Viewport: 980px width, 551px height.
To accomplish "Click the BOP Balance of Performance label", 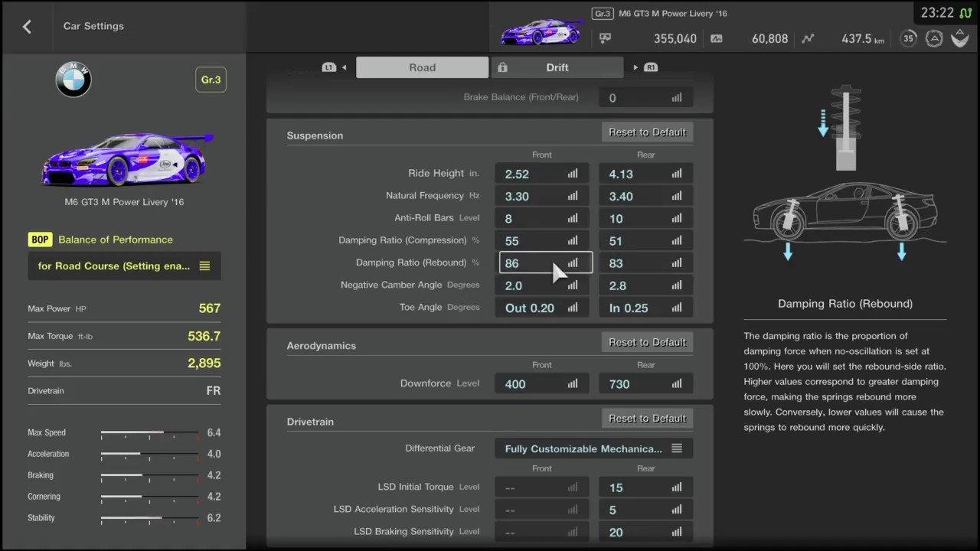I will pos(100,240).
